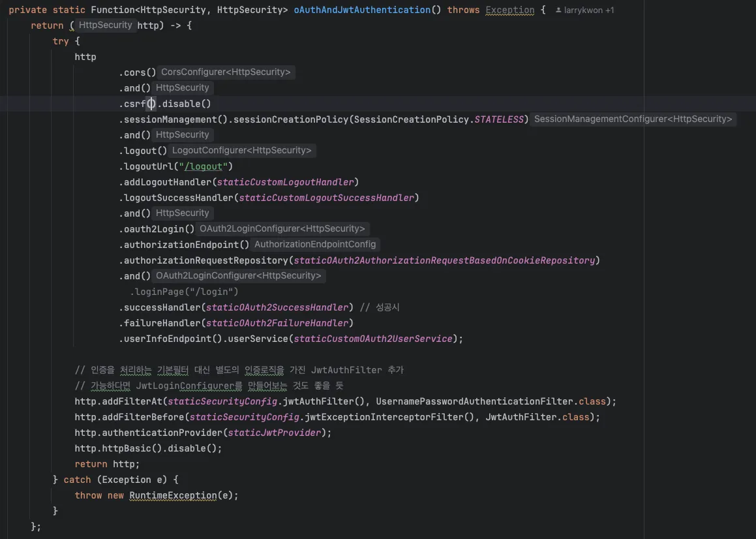Viewport: 756px width, 539px height.
Task: Click the .sessionManagement() call
Action: pyautogui.click(x=173, y=119)
